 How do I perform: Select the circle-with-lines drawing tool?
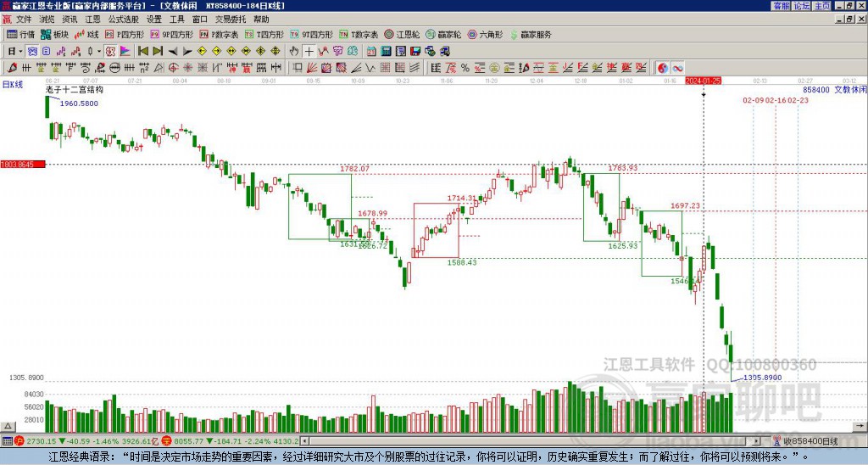pos(114,68)
